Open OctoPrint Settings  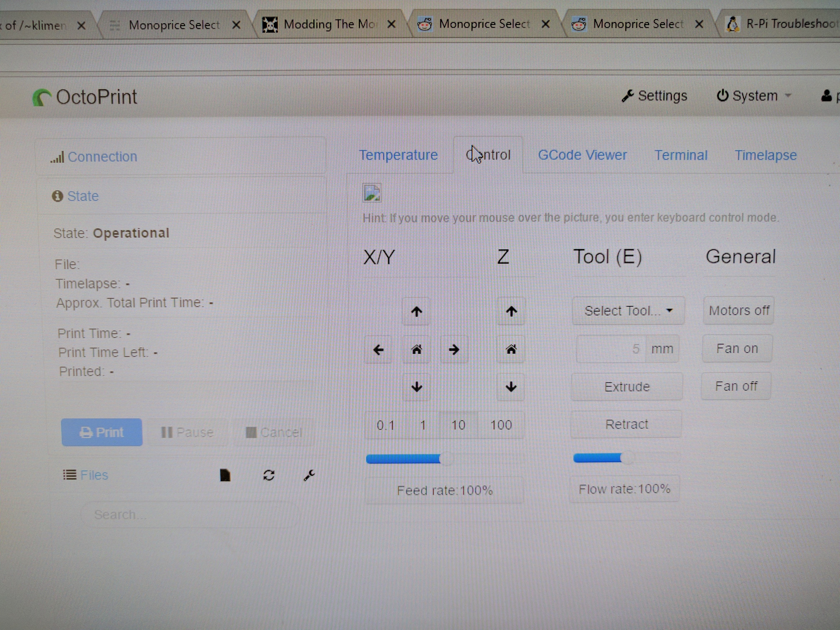coord(654,96)
